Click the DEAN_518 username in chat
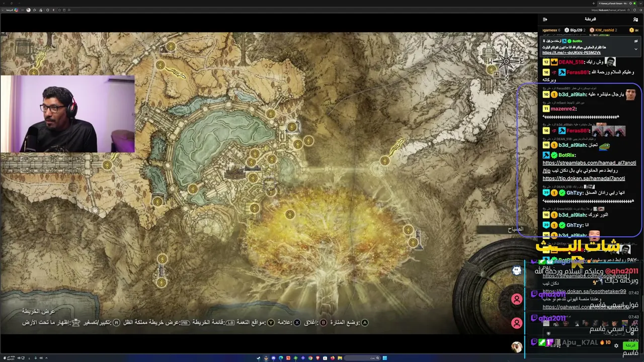 click(571, 62)
